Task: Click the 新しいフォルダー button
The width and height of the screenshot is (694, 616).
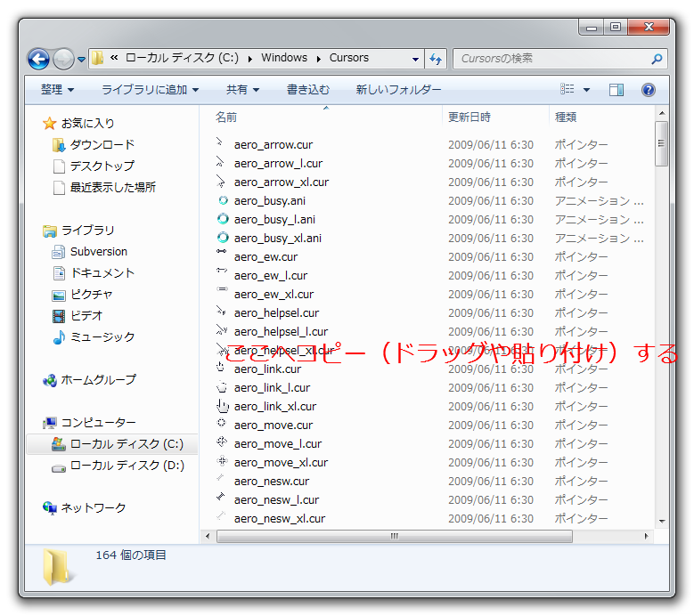Action: 398,90
